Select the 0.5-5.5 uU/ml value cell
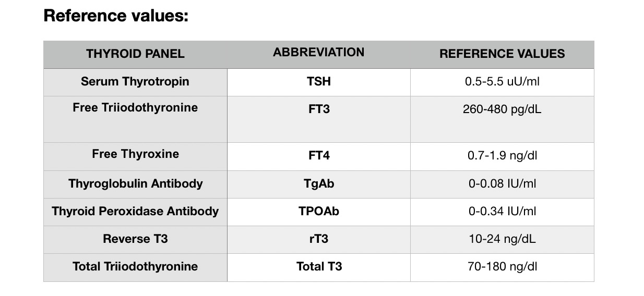 (x=502, y=82)
